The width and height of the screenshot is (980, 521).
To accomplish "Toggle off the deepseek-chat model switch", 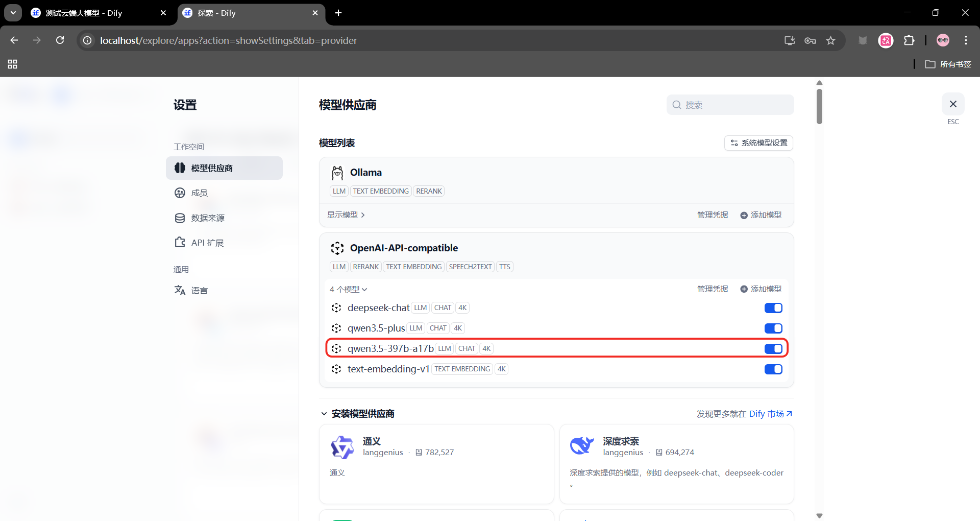I will (773, 308).
